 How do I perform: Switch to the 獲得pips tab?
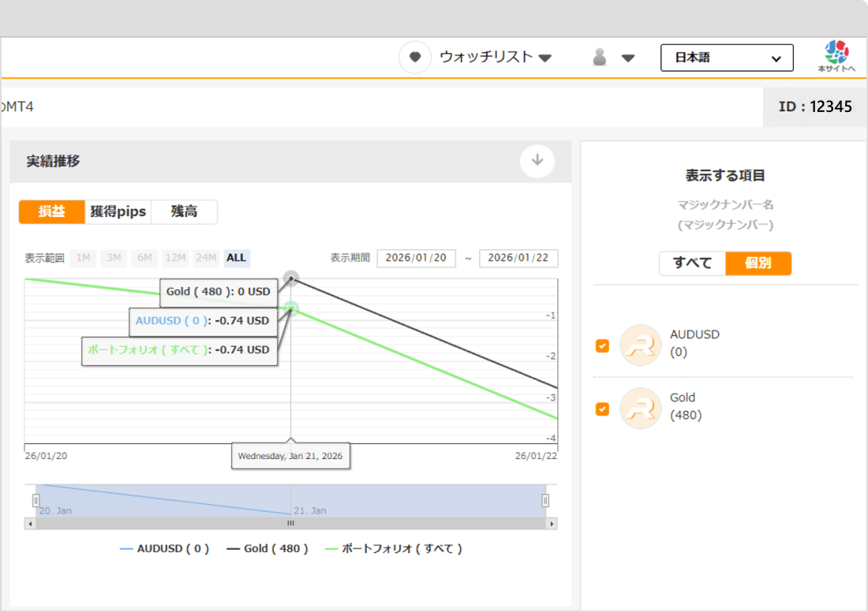(x=118, y=211)
